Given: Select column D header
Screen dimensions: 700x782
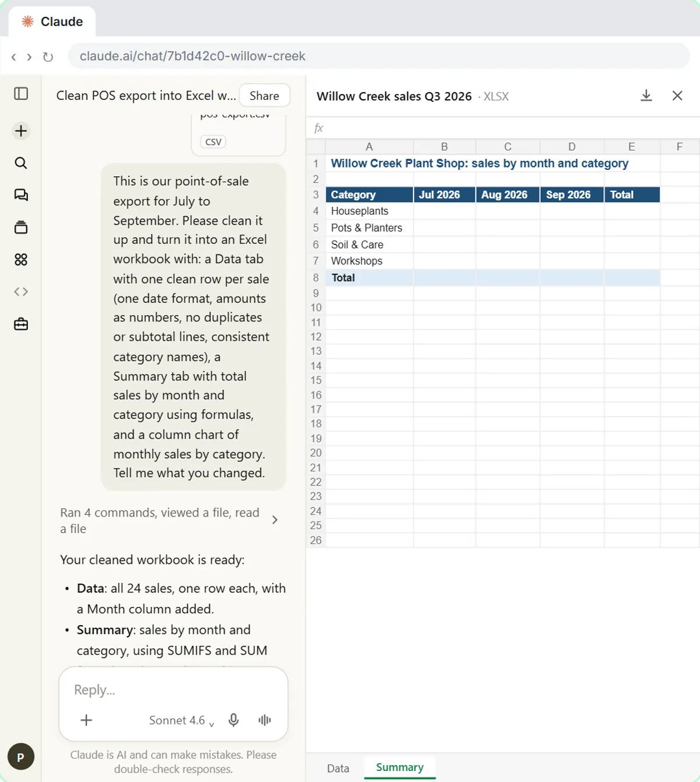Looking at the screenshot, I should 572,147.
